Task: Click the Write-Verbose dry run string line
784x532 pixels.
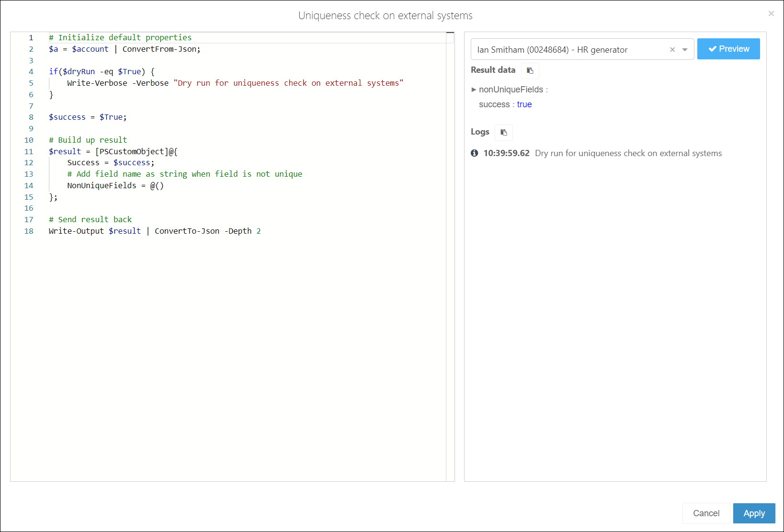Action: point(235,83)
